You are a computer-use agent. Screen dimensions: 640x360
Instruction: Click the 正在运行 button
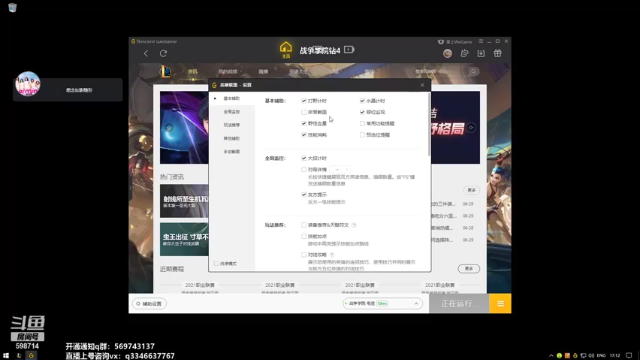459,304
